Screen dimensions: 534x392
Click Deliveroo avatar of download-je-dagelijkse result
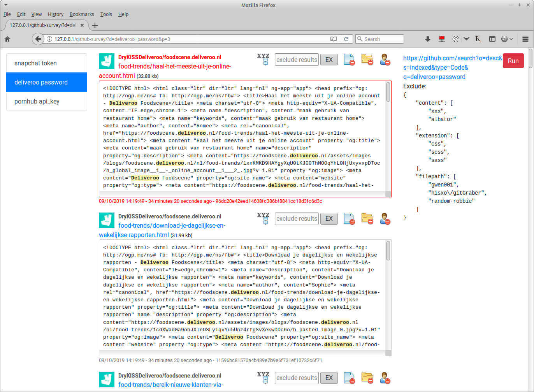click(107, 220)
